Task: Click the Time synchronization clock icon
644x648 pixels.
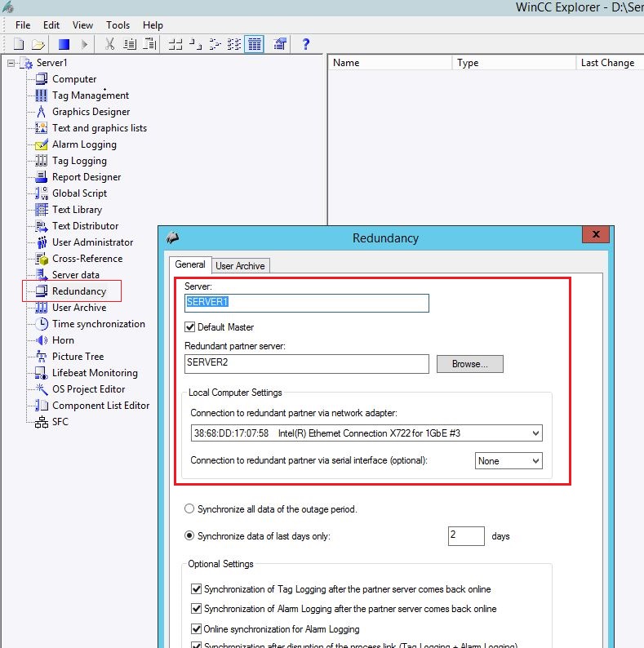Action: point(42,323)
